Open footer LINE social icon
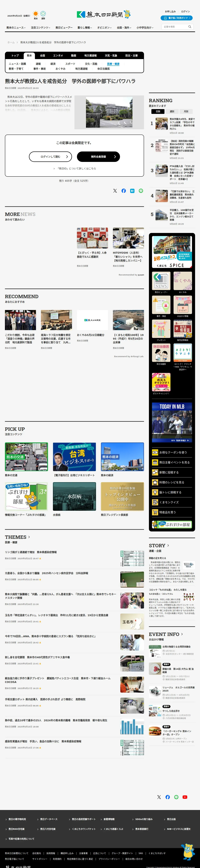 [176, 797]
